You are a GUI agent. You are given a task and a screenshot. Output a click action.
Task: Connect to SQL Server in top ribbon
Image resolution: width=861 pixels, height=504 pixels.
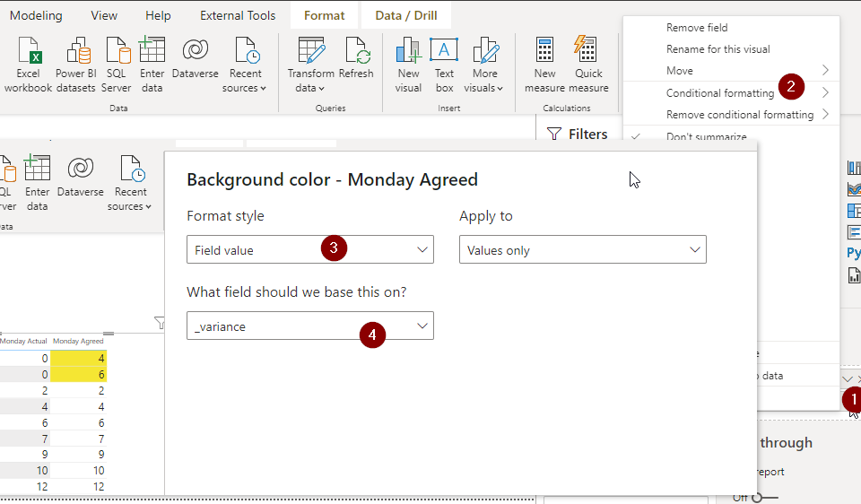[x=117, y=65]
